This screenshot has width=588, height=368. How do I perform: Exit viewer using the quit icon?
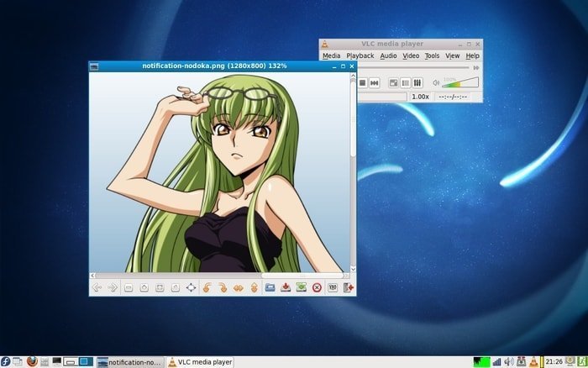(x=349, y=287)
